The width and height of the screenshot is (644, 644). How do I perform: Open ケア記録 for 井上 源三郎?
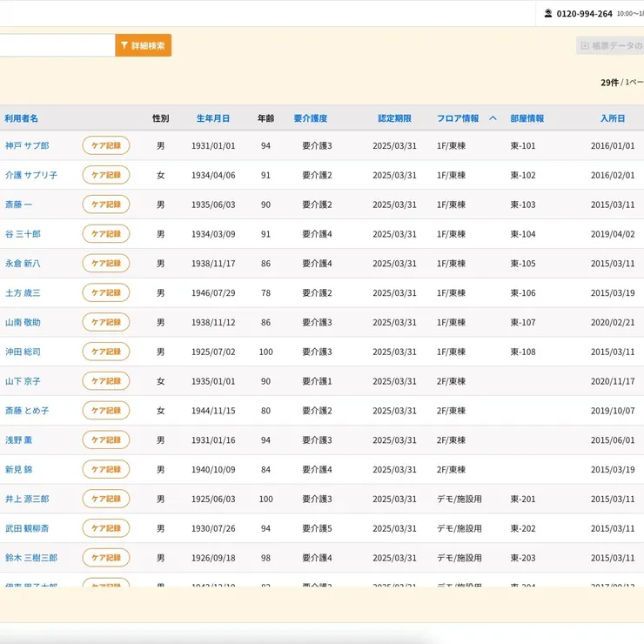[106, 499]
